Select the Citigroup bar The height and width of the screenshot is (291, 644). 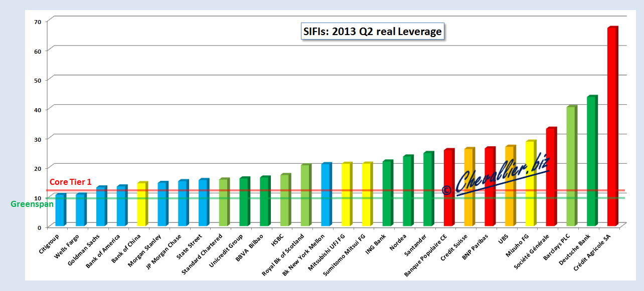click(61, 209)
